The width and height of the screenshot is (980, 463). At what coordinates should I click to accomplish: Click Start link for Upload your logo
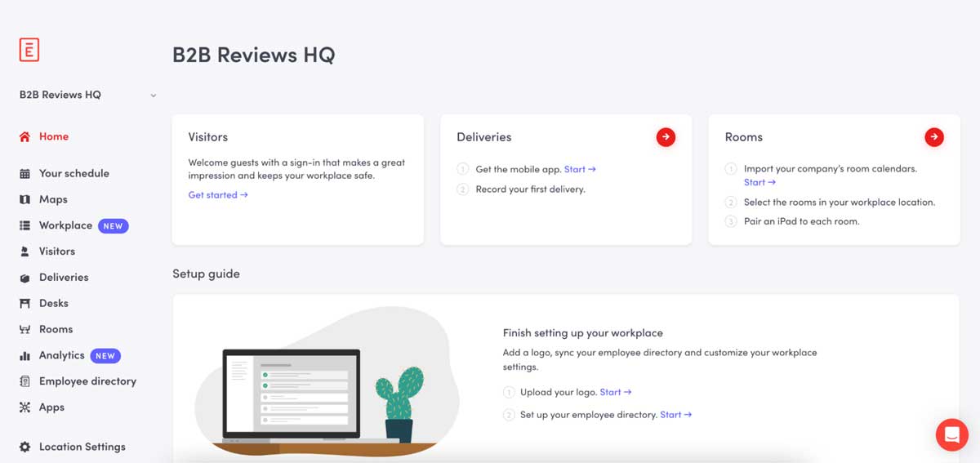pos(616,393)
